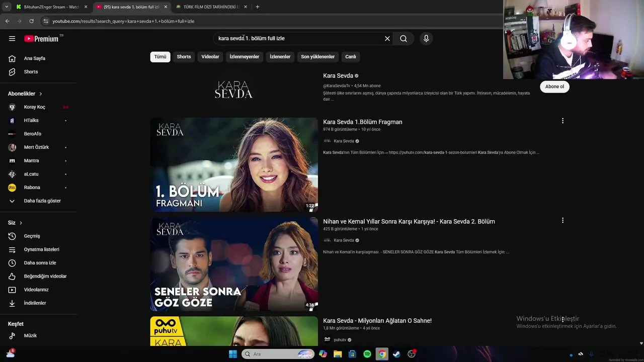The image size is (644, 362).
Task: Expand the Siz section arrow
Action: 21,223
